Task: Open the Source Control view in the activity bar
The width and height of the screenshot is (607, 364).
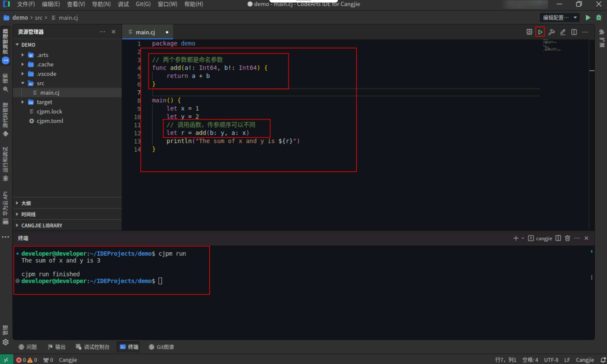Action: 5,120
